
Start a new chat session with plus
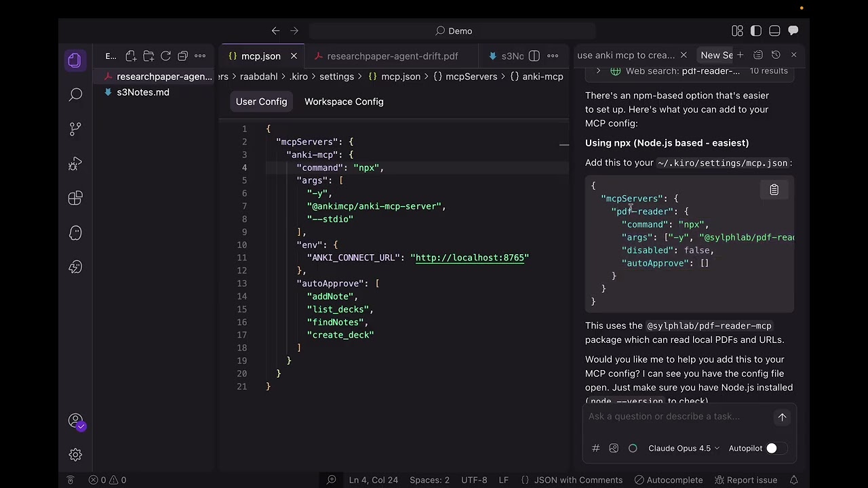tap(740, 55)
